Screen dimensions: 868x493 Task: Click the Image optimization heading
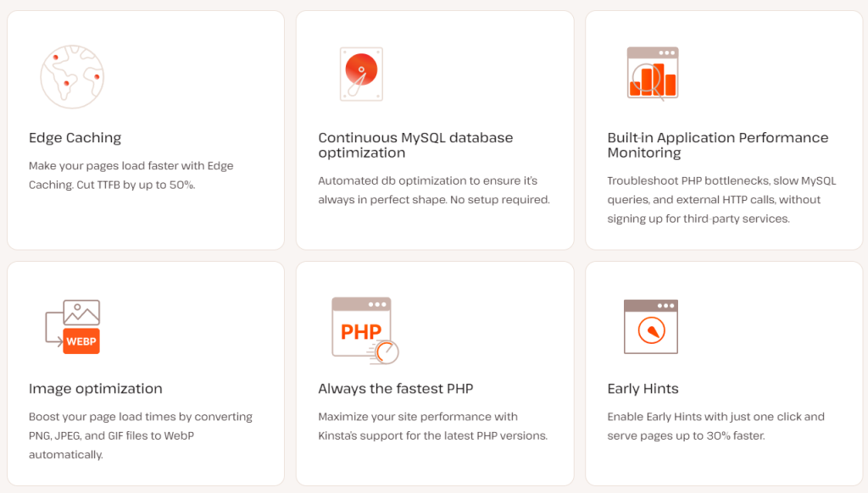click(95, 389)
